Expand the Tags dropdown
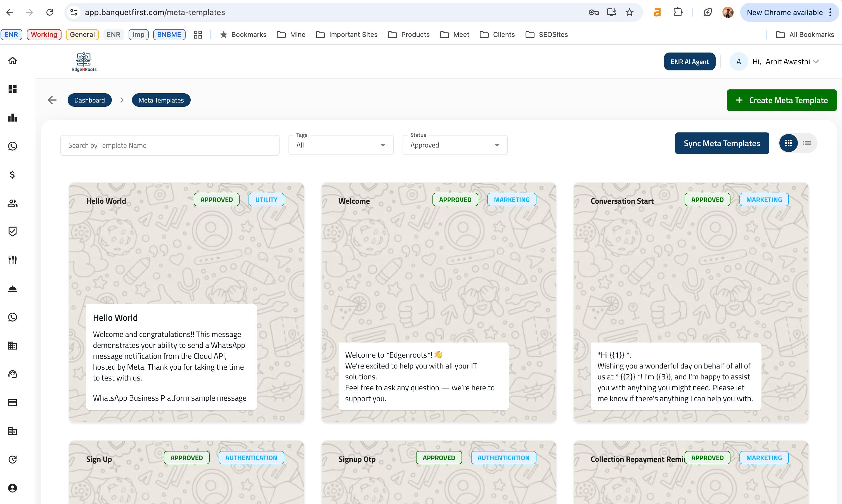This screenshot has height=504, width=842. 341,145
